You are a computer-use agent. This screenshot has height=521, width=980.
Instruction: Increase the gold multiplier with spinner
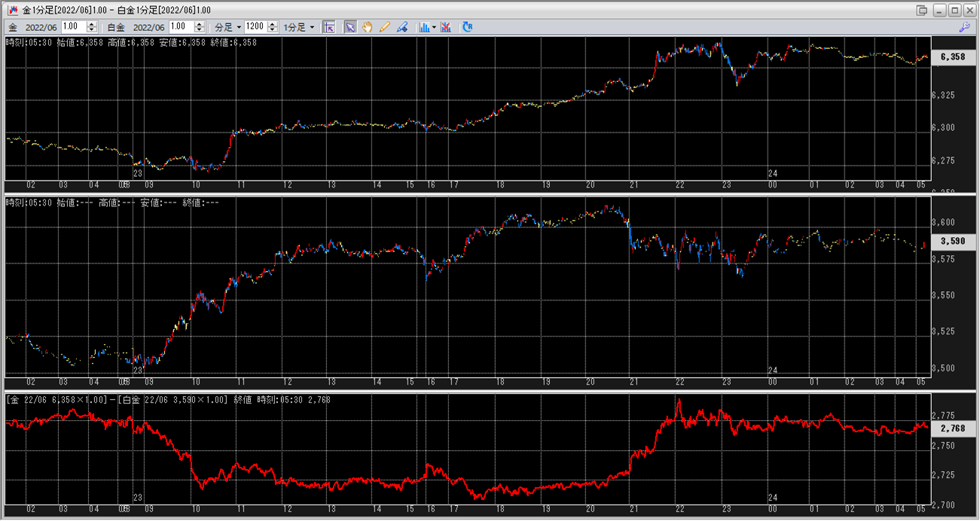tap(92, 24)
